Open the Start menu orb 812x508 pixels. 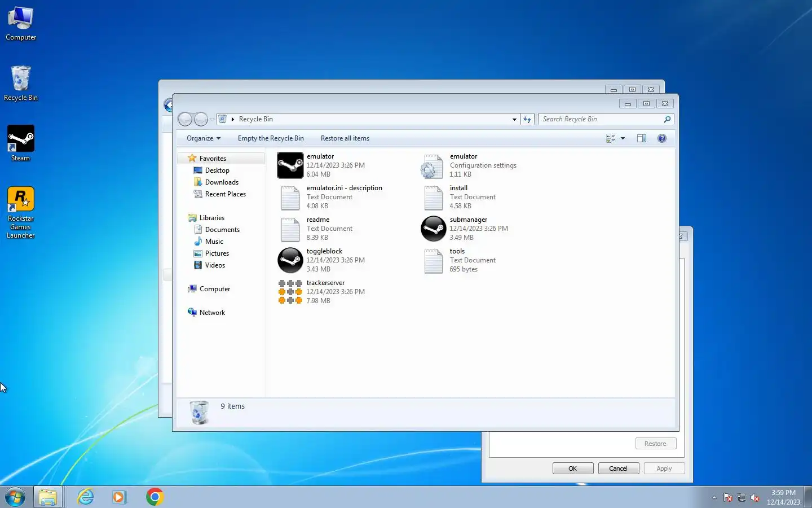click(x=15, y=497)
